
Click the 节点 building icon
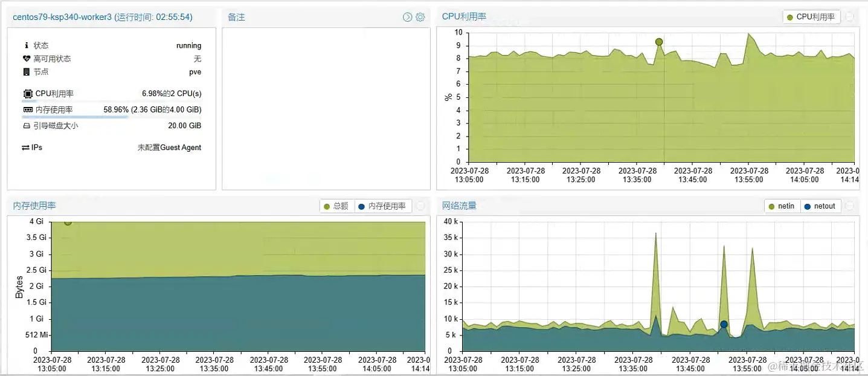click(26, 72)
